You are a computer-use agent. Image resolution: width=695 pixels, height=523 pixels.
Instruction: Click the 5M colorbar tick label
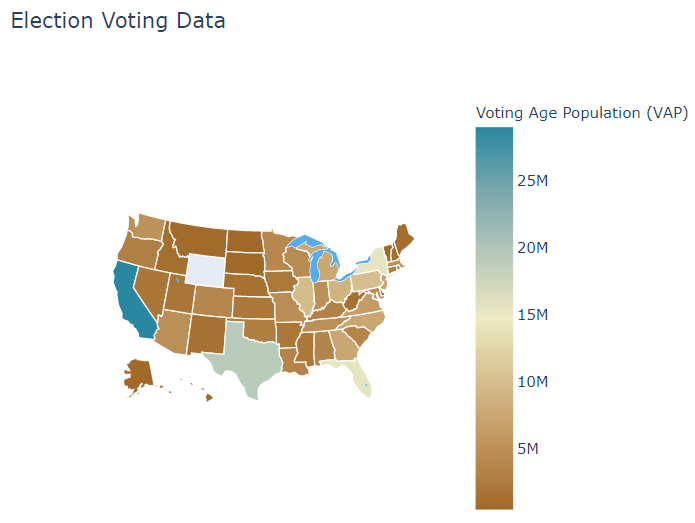(x=527, y=449)
